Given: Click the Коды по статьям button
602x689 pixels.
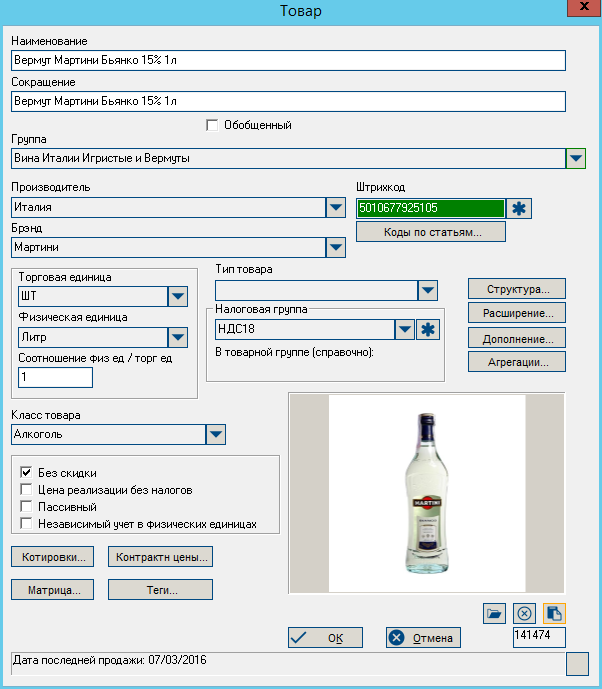Looking at the screenshot, I should click(431, 232).
